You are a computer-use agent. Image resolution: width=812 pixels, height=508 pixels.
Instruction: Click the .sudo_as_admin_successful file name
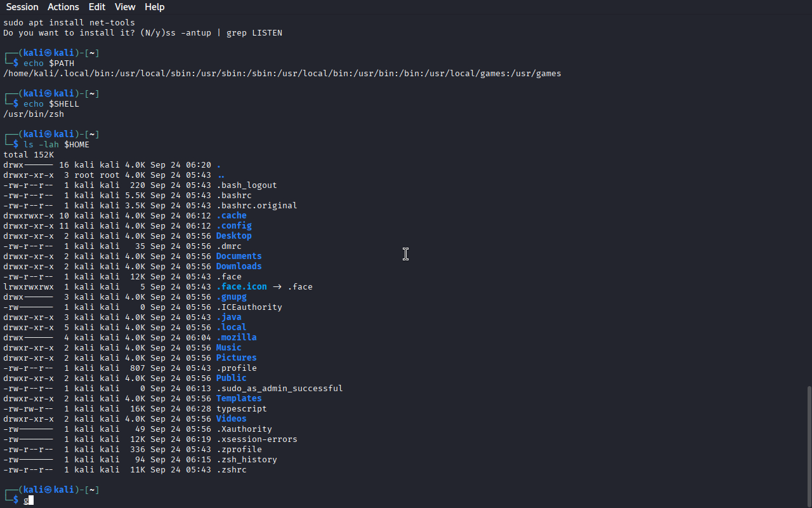point(279,389)
